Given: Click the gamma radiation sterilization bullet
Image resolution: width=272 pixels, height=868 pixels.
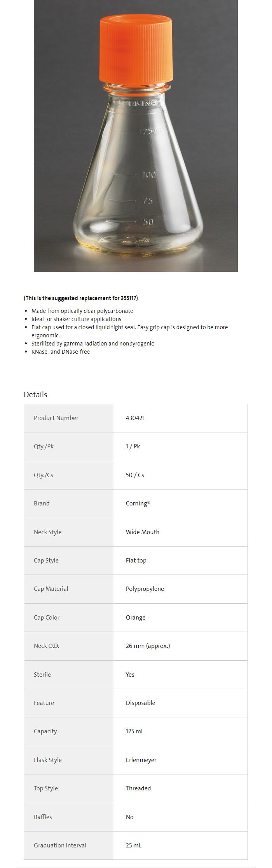Looking at the screenshot, I should click(x=92, y=344).
